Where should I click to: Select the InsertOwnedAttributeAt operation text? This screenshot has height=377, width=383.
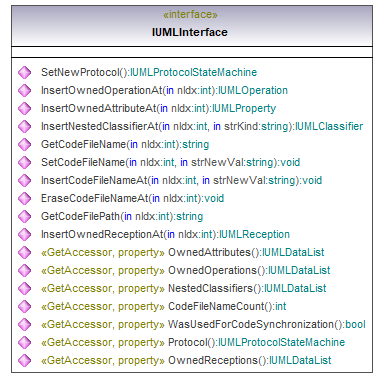tap(158, 108)
